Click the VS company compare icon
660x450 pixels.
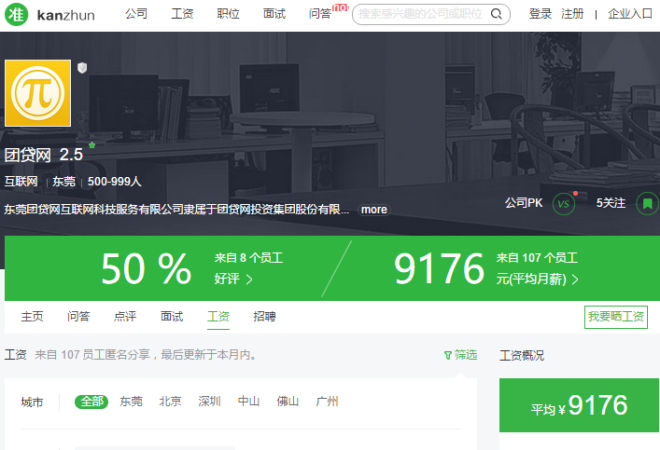click(x=563, y=204)
